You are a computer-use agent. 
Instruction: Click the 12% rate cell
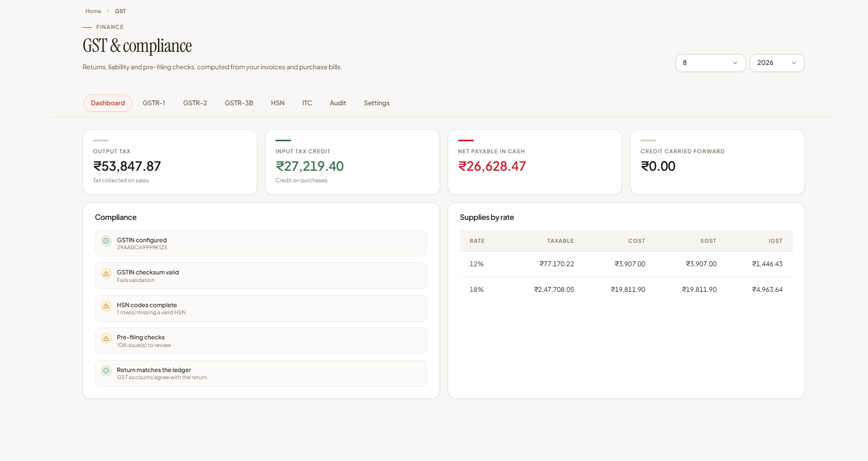[477, 264]
